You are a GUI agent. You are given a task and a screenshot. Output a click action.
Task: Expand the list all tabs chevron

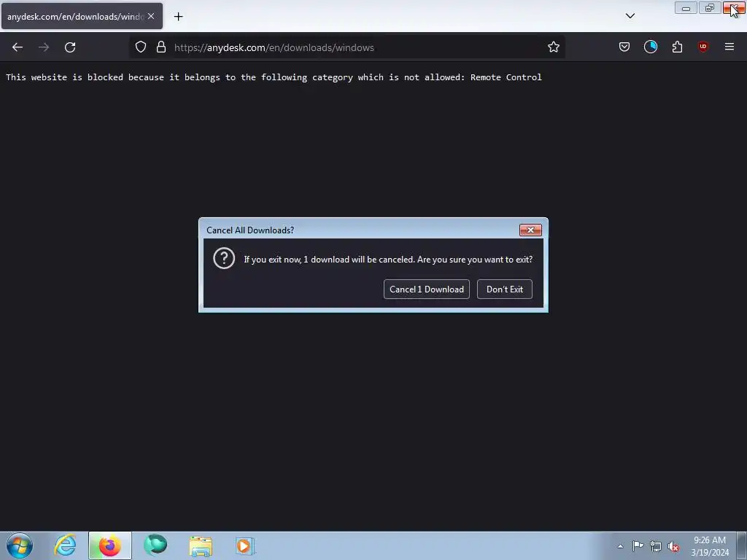click(630, 16)
